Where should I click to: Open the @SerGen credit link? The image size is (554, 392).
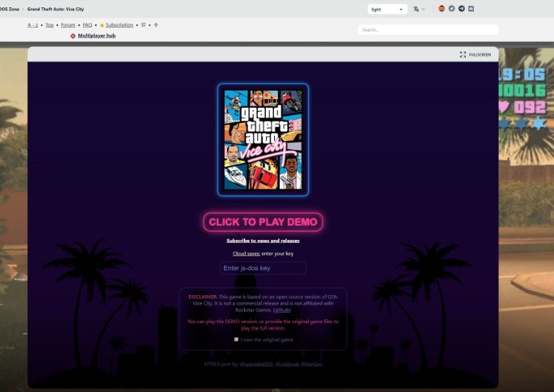point(312,364)
